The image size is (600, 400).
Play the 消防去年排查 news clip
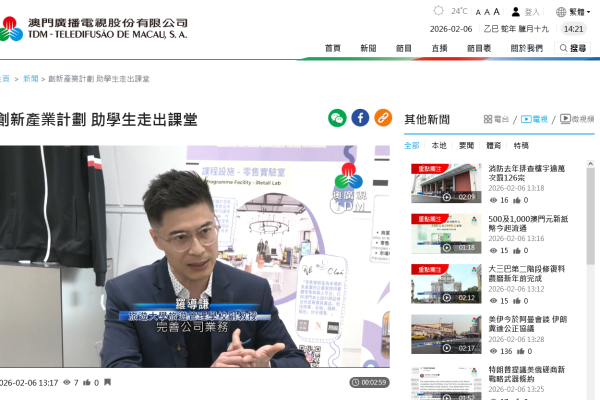click(x=446, y=183)
